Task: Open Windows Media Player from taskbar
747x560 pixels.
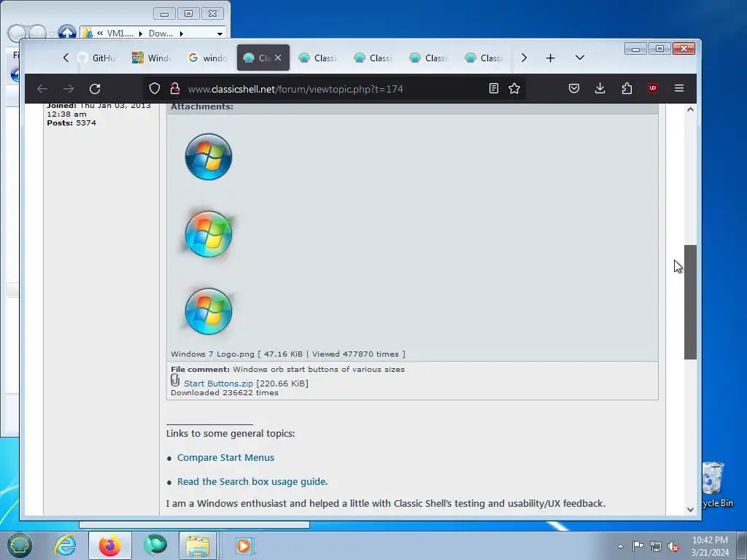Action: coord(245,545)
